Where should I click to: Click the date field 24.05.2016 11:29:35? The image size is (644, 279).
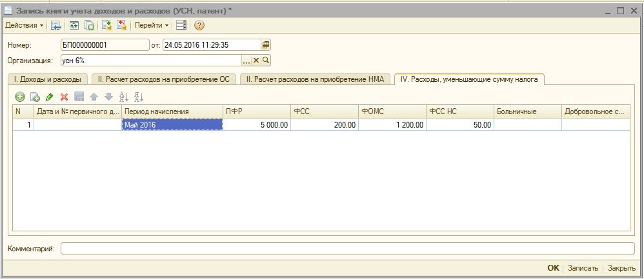click(x=212, y=45)
